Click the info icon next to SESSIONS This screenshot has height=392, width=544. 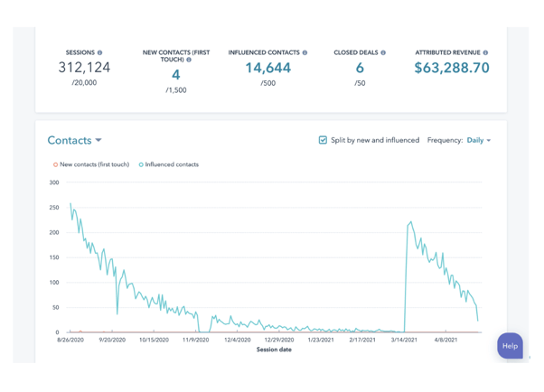coord(99,52)
